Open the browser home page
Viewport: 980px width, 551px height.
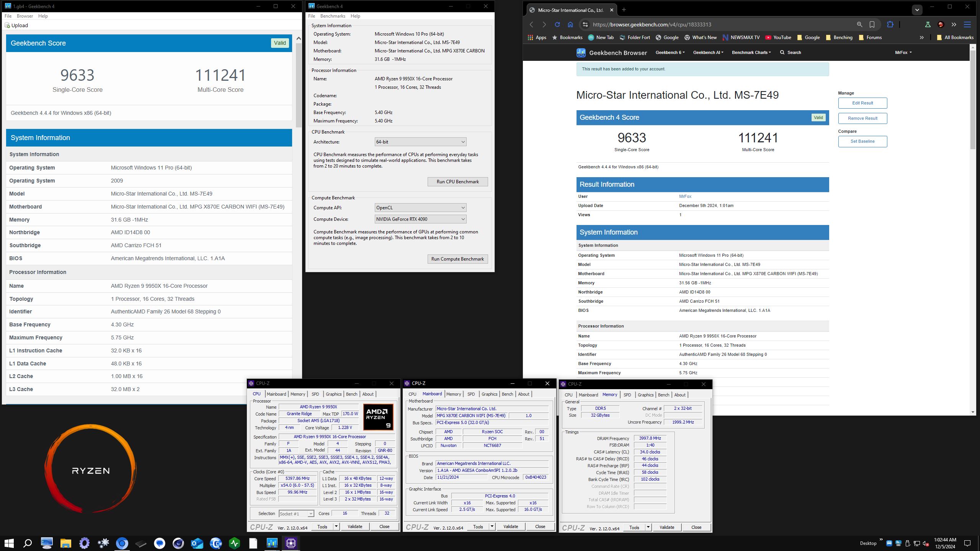click(x=570, y=24)
